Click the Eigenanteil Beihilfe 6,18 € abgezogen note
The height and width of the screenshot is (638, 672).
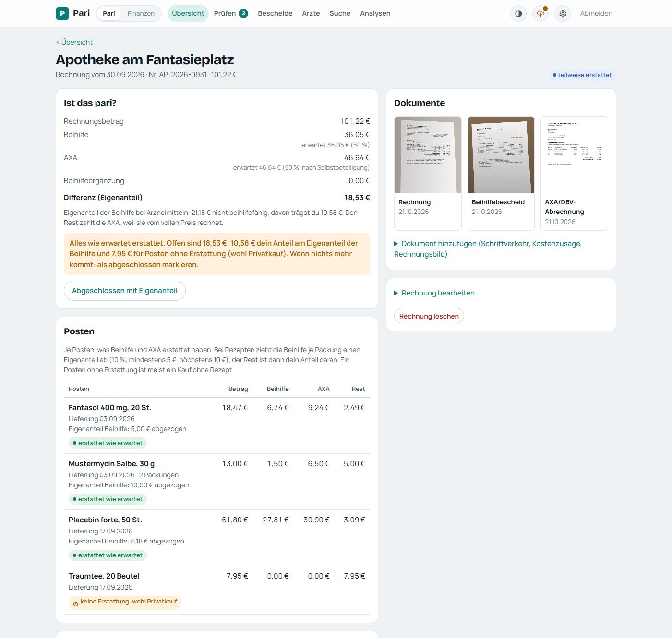(x=126, y=541)
